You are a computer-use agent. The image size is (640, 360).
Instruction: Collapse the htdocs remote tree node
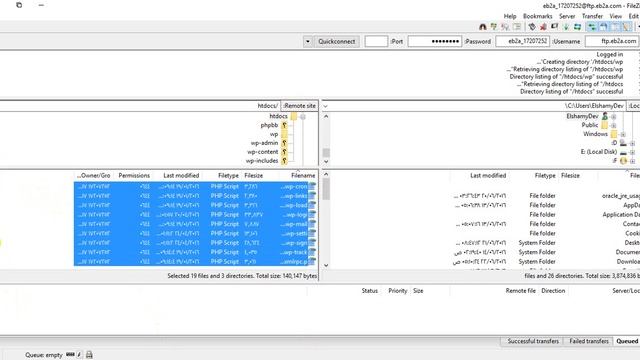303,117
